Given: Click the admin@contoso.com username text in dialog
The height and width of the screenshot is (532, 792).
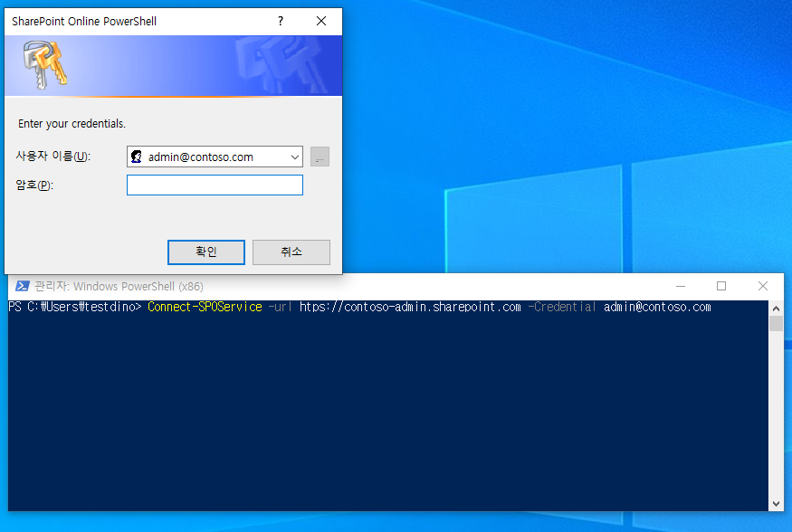Looking at the screenshot, I should (201, 157).
